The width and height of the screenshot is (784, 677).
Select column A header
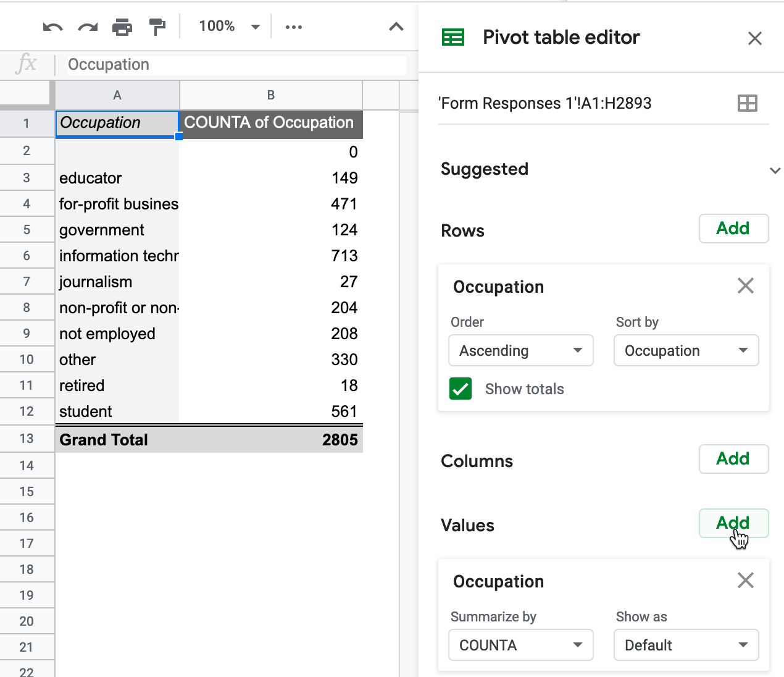point(117,95)
